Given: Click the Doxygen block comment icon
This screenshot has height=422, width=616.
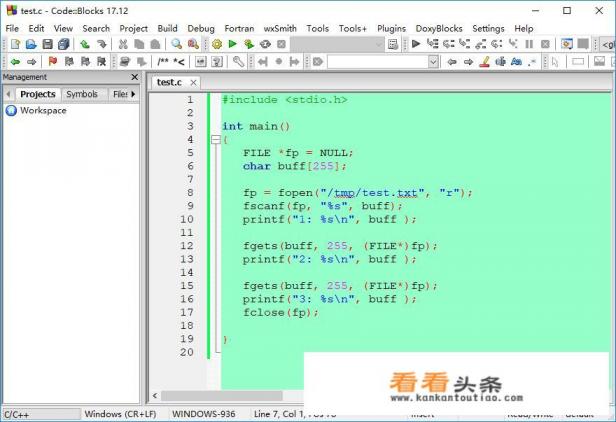Looking at the screenshot, I should (x=163, y=61).
